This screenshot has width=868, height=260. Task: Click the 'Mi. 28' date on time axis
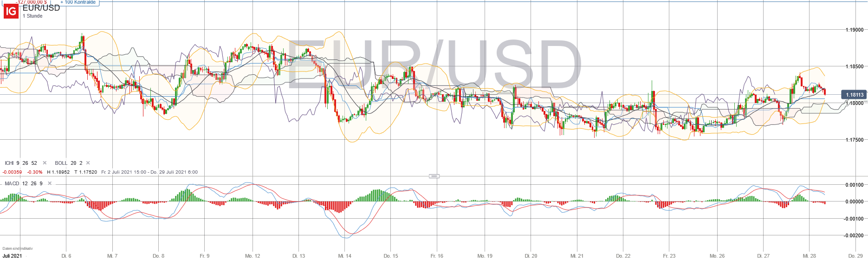point(810,256)
